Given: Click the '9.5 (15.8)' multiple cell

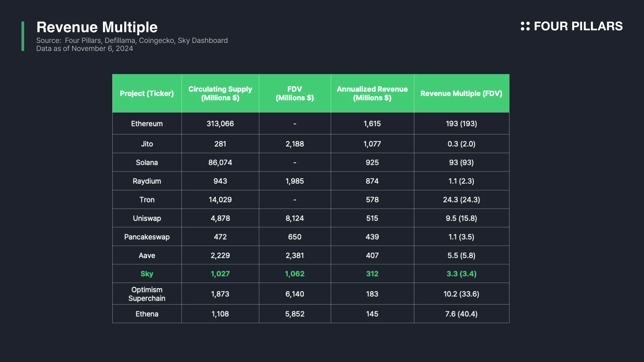Looking at the screenshot, I should click(462, 218).
